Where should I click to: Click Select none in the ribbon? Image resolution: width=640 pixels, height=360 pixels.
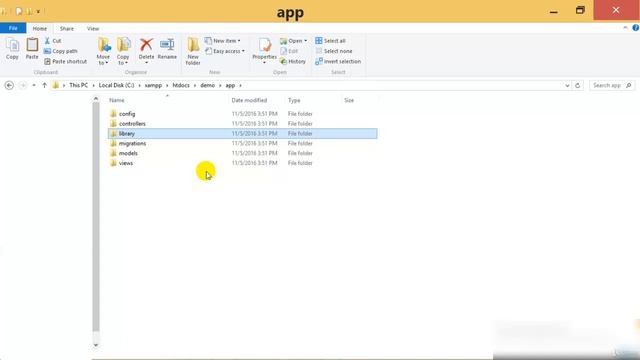(x=334, y=51)
